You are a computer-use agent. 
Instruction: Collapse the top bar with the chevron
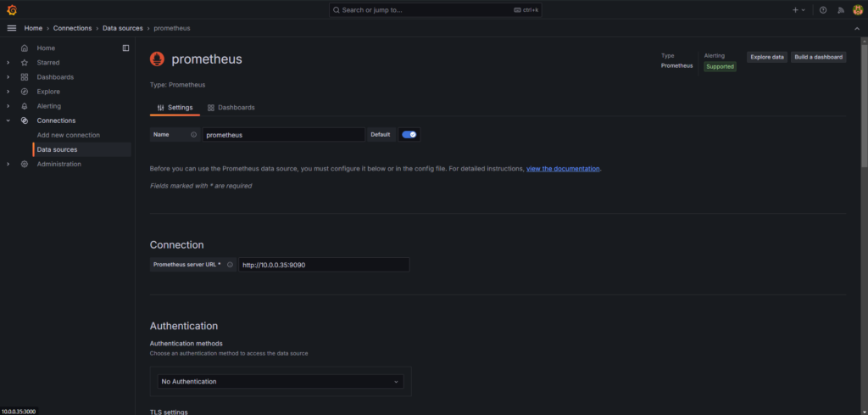[x=858, y=28]
